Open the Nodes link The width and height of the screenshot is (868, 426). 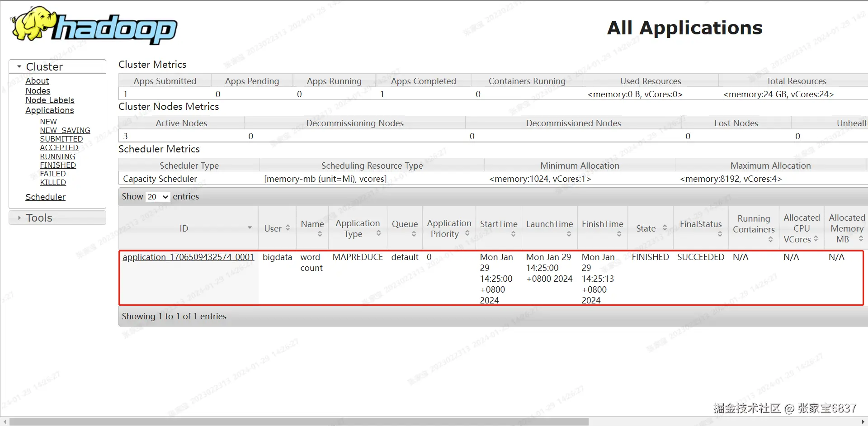point(38,90)
